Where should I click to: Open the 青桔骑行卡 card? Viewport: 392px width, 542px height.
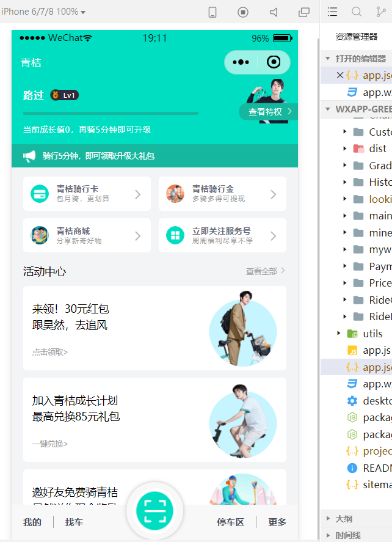[87, 194]
